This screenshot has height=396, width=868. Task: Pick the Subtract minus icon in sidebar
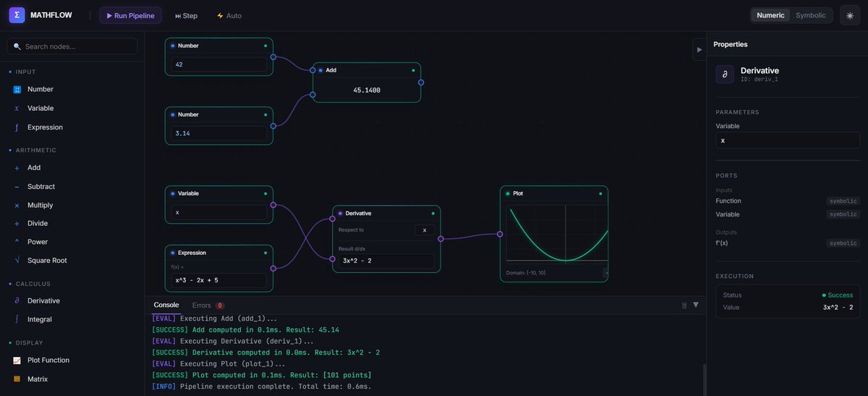(x=17, y=187)
